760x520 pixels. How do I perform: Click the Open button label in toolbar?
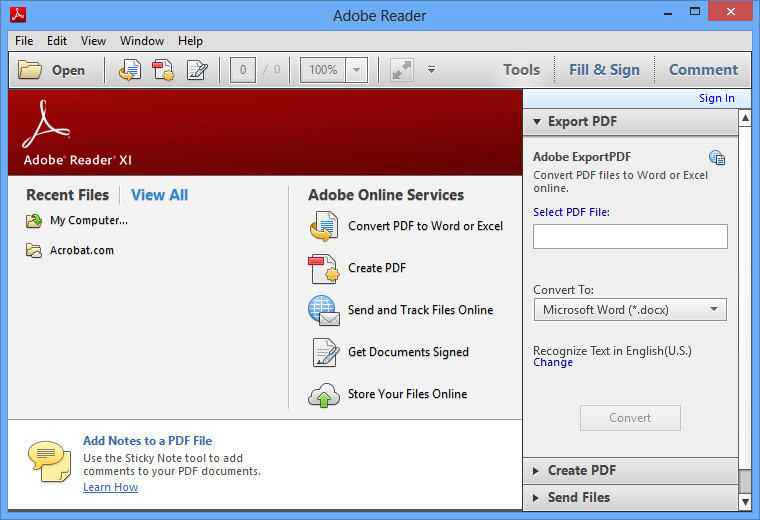pos(68,70)
